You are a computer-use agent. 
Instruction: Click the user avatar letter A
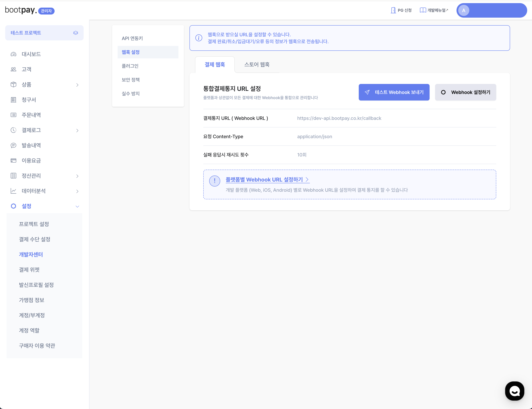point(464,11)
